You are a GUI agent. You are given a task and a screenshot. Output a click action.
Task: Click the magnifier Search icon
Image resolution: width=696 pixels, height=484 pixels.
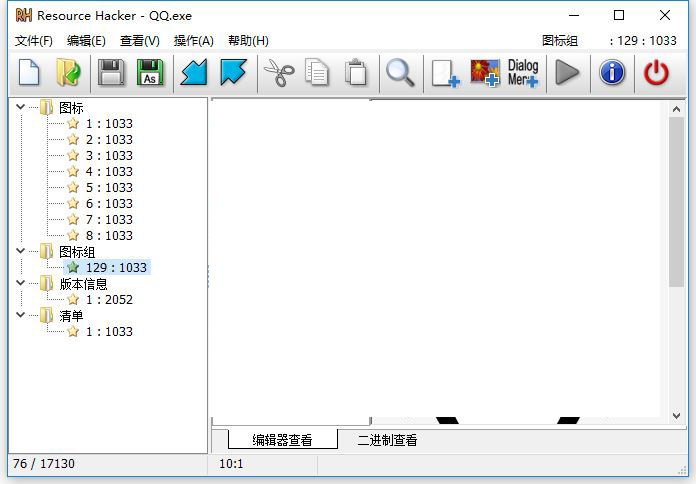click(x=400, y=73)
